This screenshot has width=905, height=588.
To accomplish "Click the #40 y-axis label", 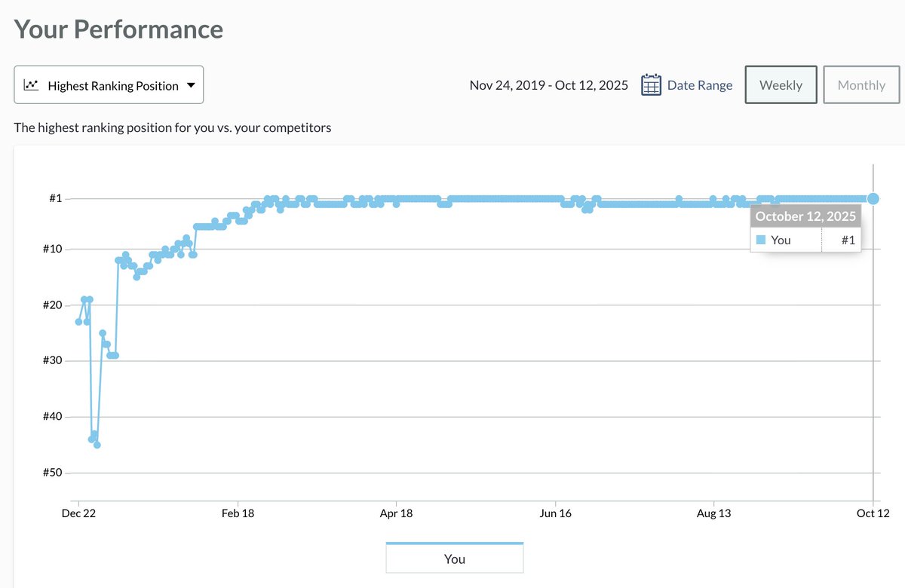I will [51, 417].
